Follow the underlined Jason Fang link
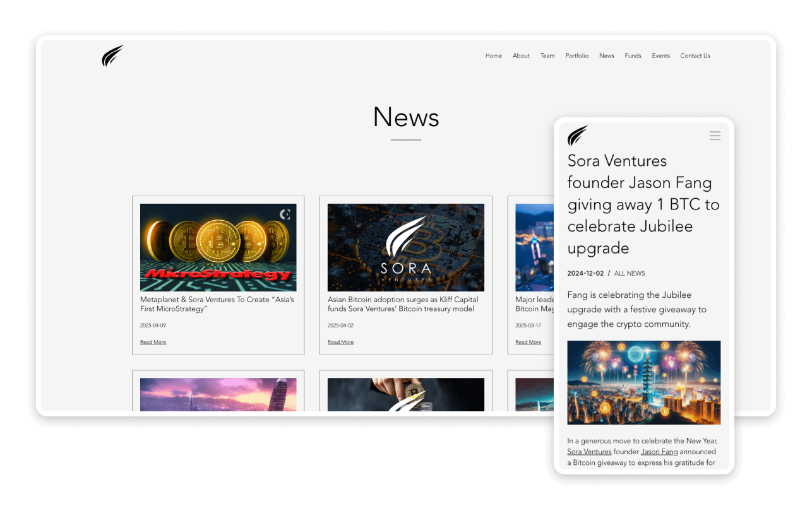Viewport: 812px width, 511px height. tap(659, 452)
